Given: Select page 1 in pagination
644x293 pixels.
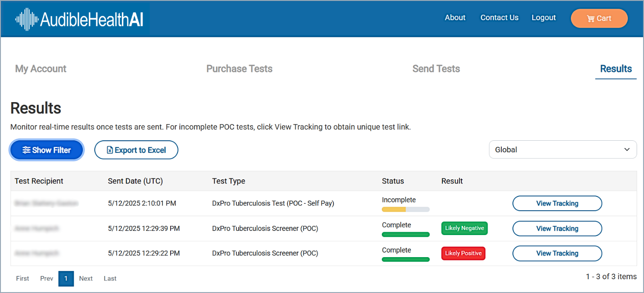Looking at the screenshot, I should click(66, 278).
